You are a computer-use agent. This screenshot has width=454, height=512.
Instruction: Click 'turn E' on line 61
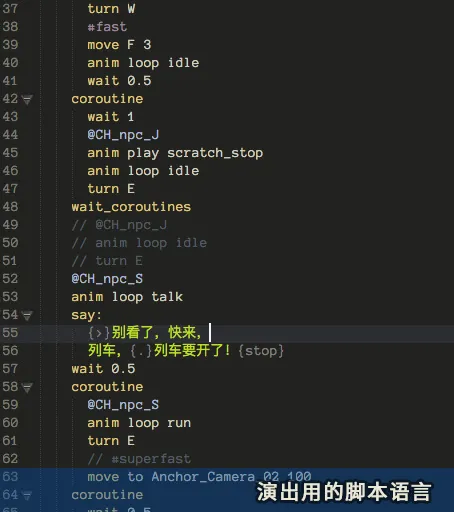click(x=111, y=441)
